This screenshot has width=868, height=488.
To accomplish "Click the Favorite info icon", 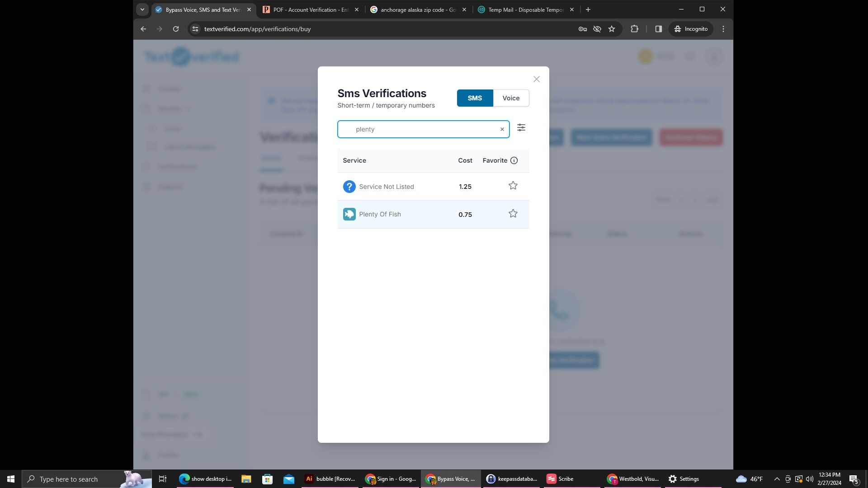I will pyautogui.click(x=514, y=160).
